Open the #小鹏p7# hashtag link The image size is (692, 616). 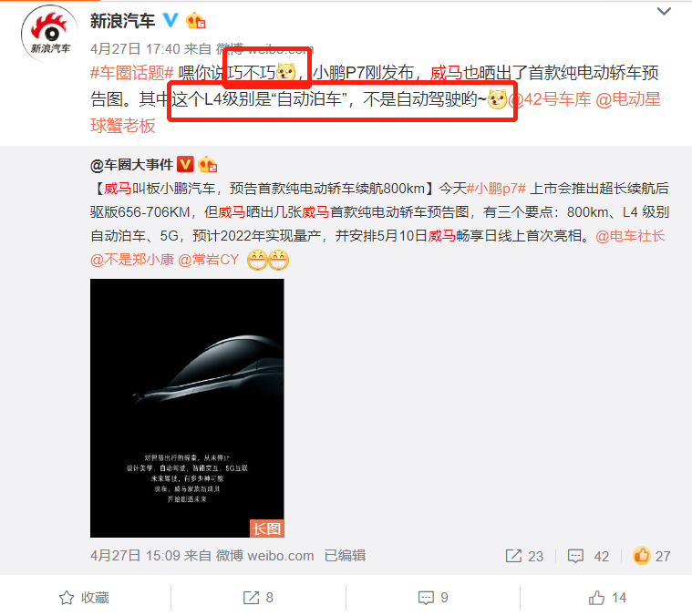[x=496, y=189]
